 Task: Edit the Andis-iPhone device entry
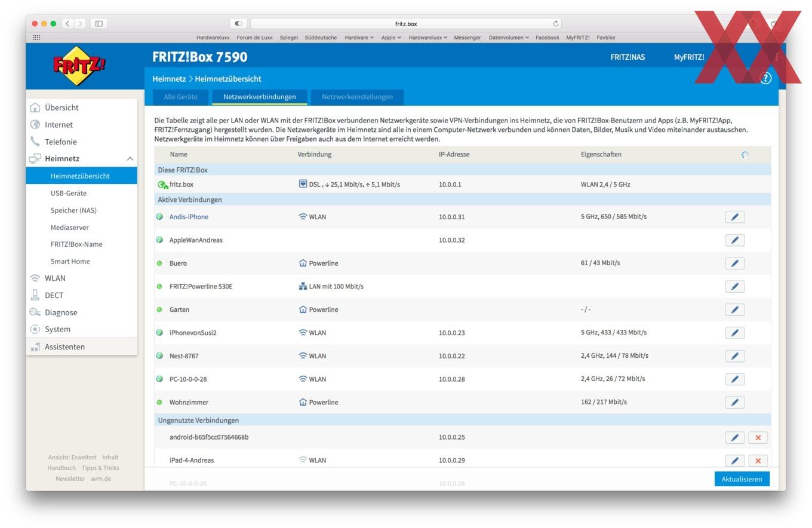tap(735, 217)
